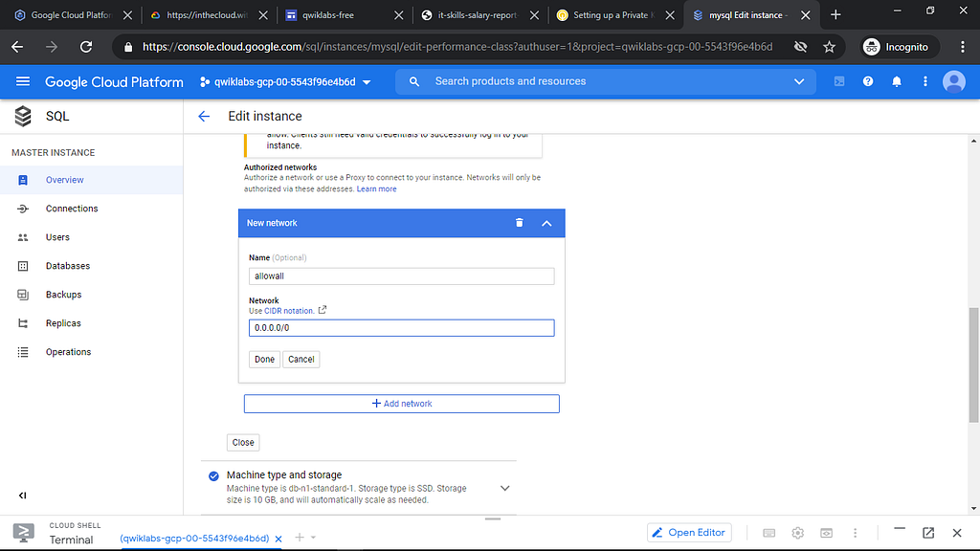Delete the New network entry via trash icon
This screenshot has width=980, height=551.
click(x=520, y=223)
